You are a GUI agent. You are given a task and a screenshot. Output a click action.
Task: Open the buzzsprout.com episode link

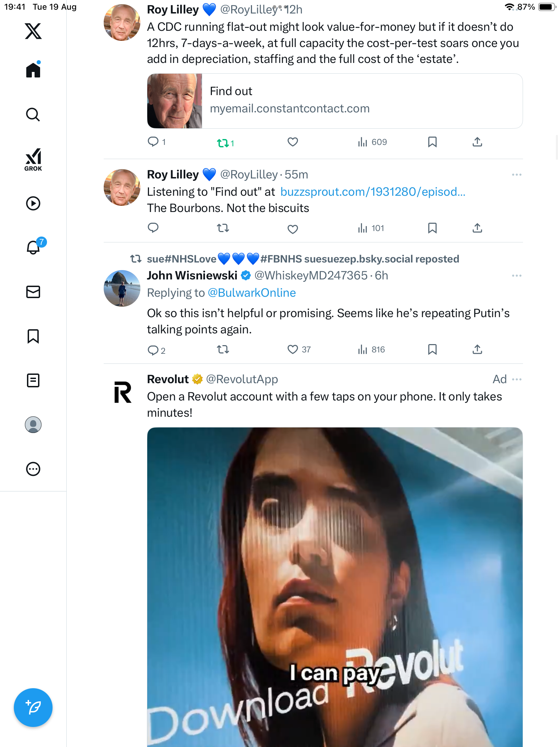(373, 192)
